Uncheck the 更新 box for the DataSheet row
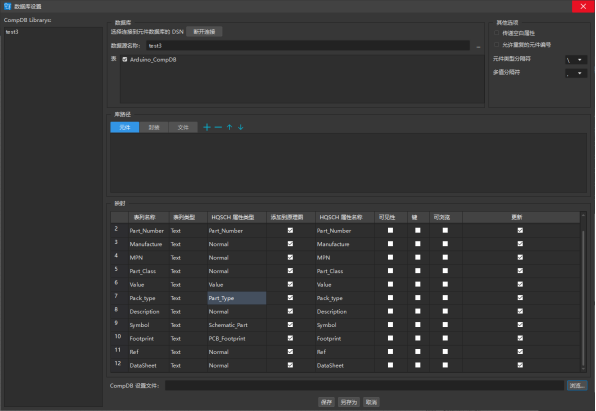The image size is (596, 411). coord(520,365)
